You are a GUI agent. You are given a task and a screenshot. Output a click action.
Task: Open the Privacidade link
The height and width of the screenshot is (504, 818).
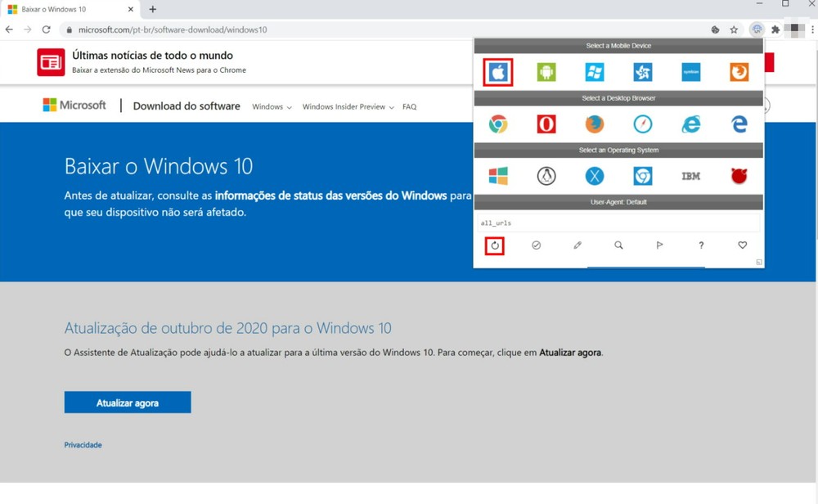83,444
